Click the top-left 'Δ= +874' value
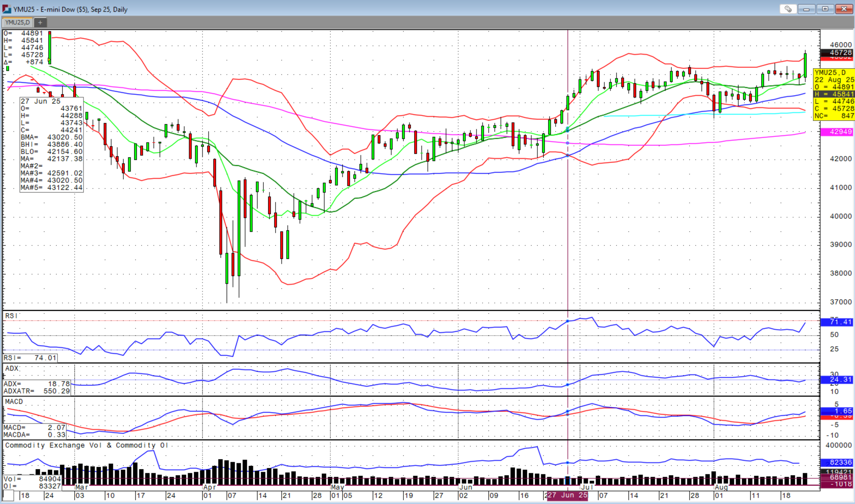 [24, 62]
